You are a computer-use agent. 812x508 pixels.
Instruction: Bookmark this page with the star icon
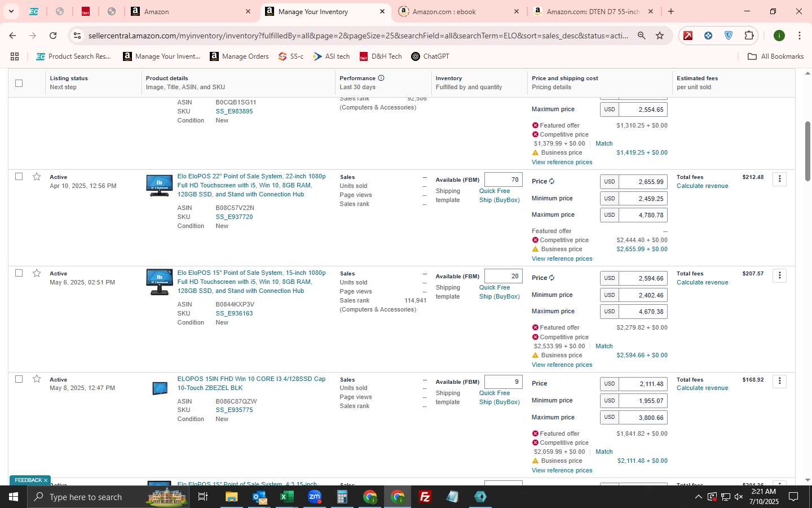click(660, 36)
